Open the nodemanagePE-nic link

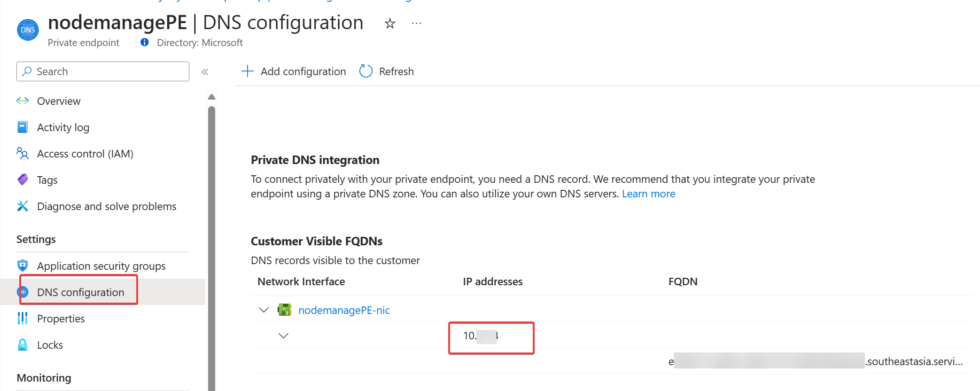click(344, 310)
